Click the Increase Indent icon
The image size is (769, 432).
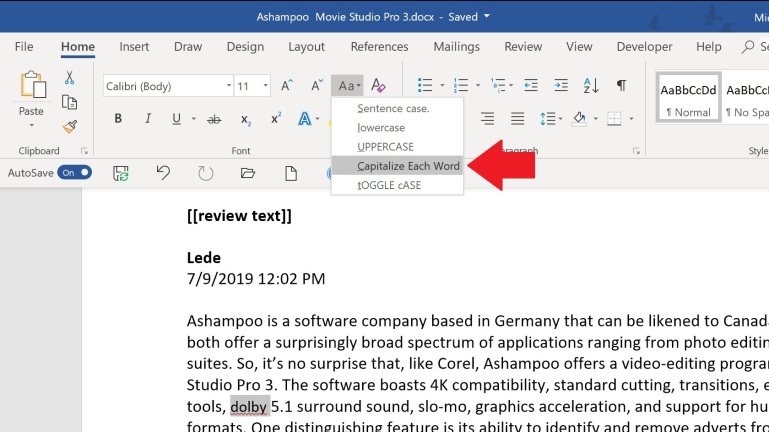[x=561, y=85]
